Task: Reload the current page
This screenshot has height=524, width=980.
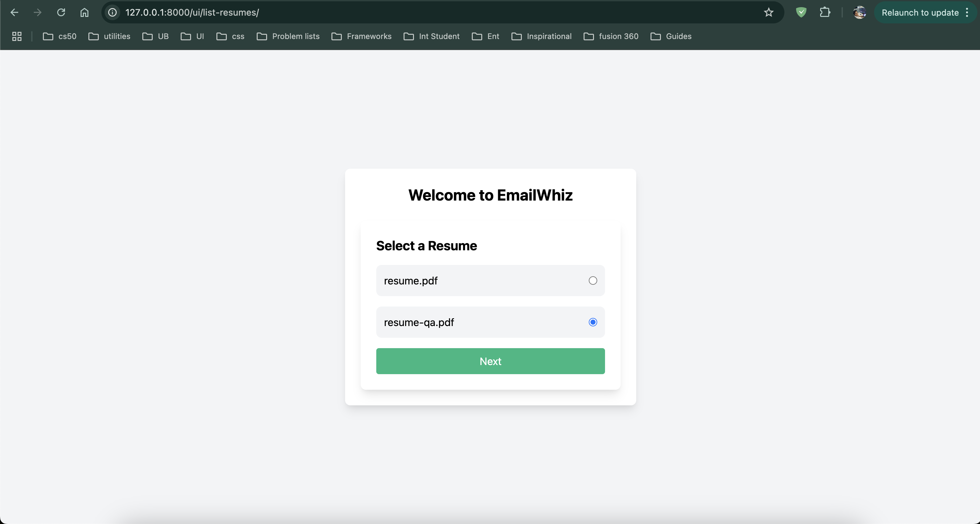Action: (61, 13)
